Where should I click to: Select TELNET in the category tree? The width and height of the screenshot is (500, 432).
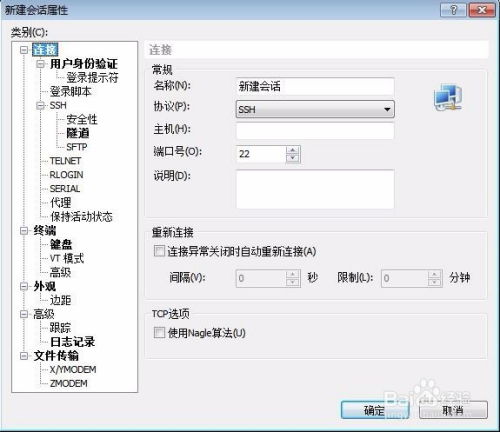pyautogui.click(x=65, y=161)
